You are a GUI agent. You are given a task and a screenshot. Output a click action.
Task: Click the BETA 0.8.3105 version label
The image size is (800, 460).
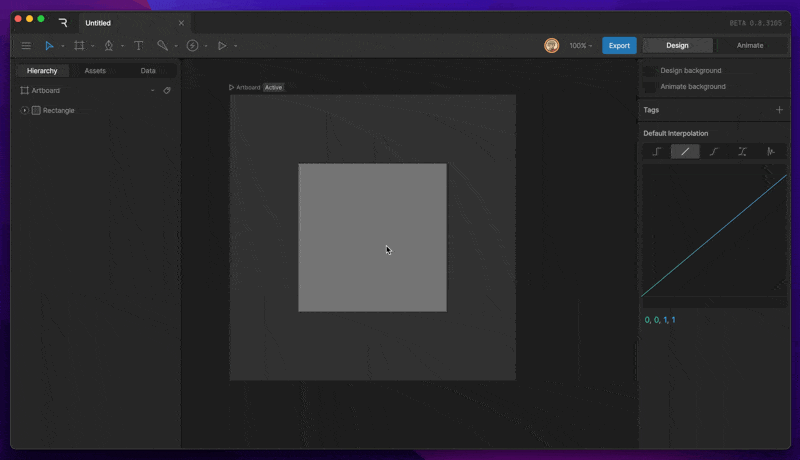click(x=755, y=23)
